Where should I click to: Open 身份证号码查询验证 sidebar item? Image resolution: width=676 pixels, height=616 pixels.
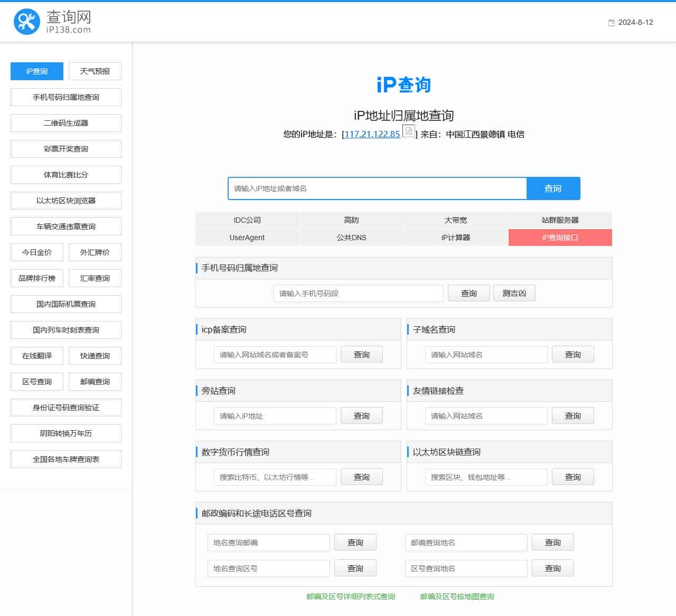coord(66,407)
